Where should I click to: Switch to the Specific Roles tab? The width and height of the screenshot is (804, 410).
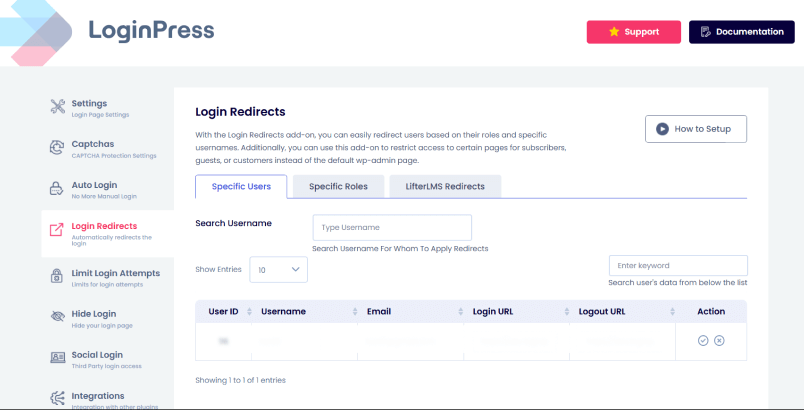coord(338,187)
